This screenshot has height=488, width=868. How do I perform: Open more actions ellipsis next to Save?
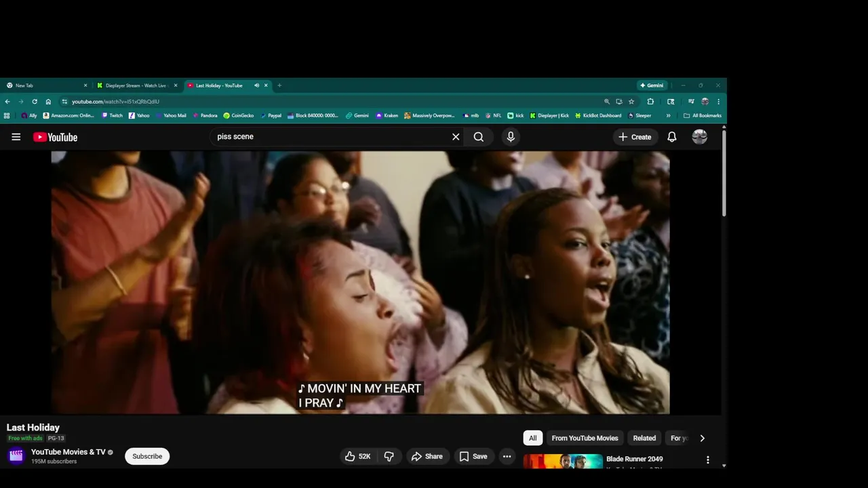pos(507,457)
